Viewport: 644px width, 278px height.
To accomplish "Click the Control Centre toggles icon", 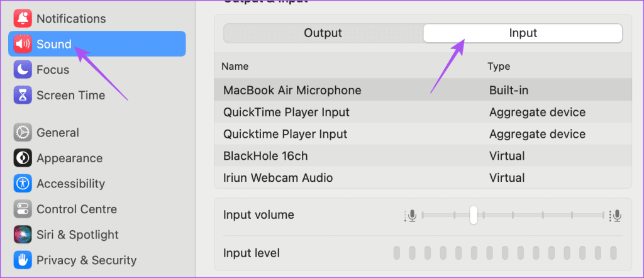I will pyautogui.click(x=23, y=209).
